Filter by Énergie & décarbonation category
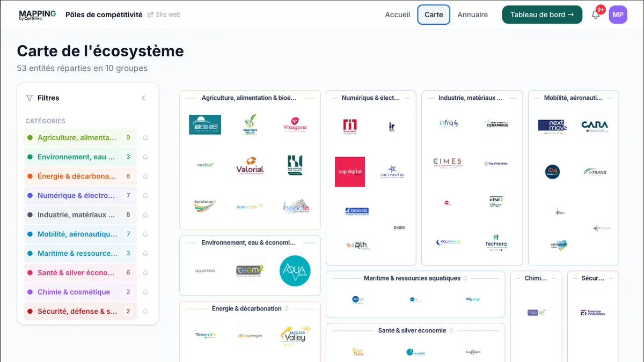The width and height of the screenshot is (644, 362). tap(80, 176)
